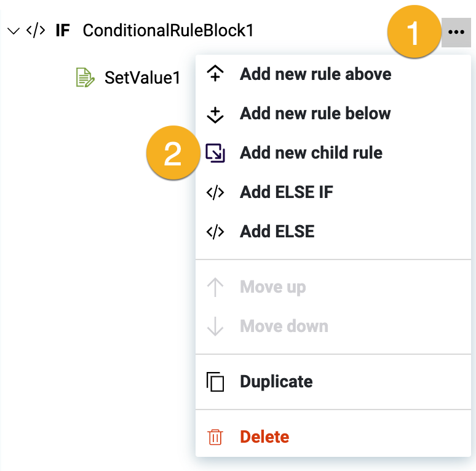Click the Add ELSE IF code icon
The width and height of the screenshot is (476, 471).
[x=215, y=192]
